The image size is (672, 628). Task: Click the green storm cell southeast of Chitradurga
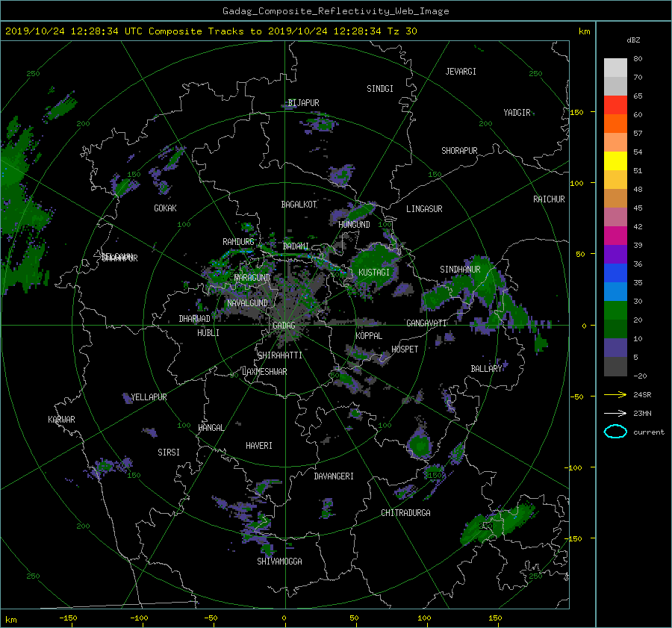click(x=500, y=523)
